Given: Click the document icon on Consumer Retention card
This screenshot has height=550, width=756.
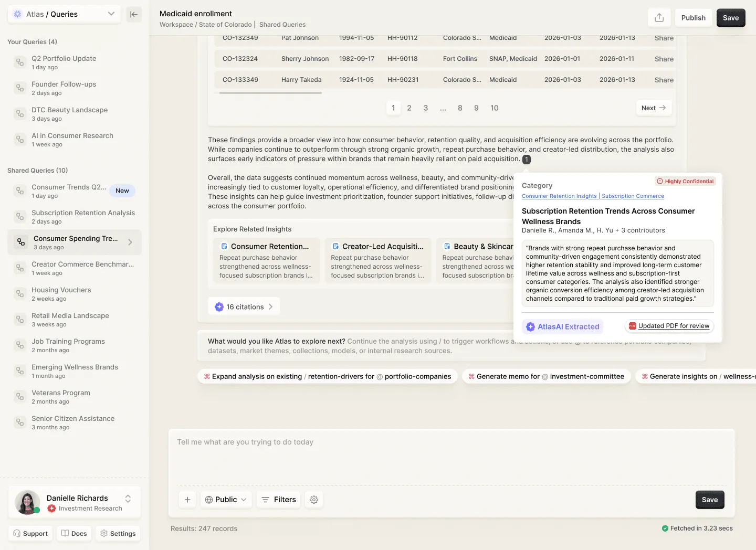Looking at the screenshot, I should 224,246.
